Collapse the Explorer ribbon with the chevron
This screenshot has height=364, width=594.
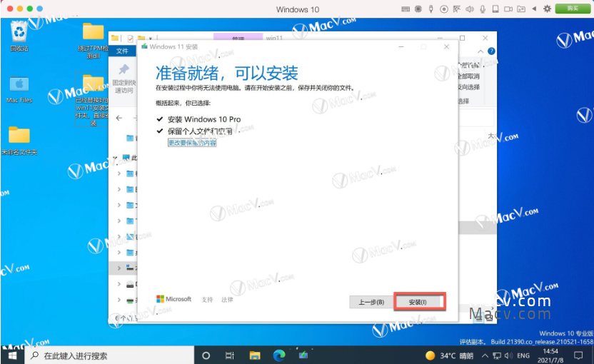(480, 51)
